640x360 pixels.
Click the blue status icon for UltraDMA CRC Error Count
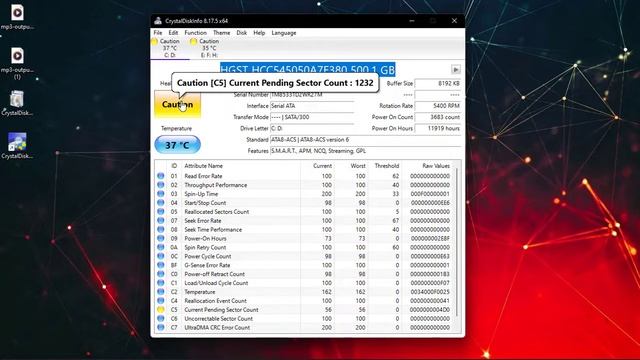(161, 327)
